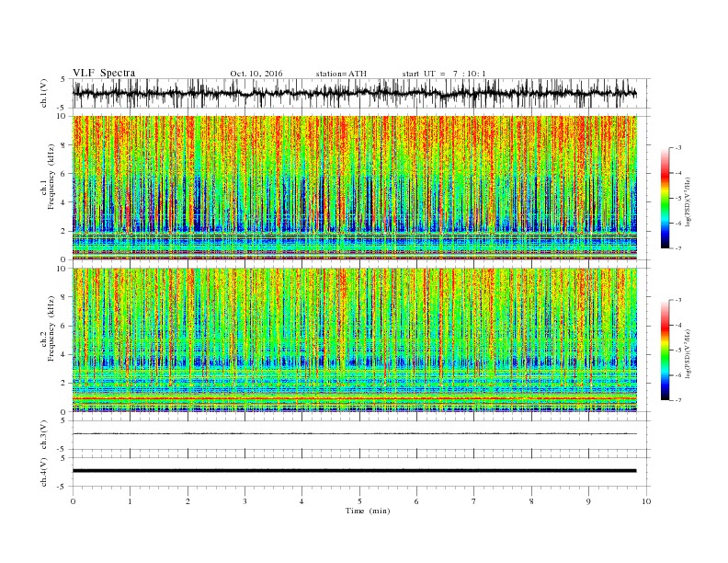This screenshot has height=563, width=728.
Task: Click the "ch.1(V)" waveform axis label
Action: 43,93
